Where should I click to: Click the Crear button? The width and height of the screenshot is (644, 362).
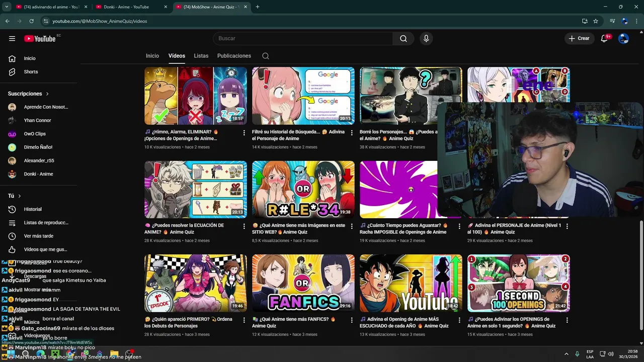(x=579, y=38)
